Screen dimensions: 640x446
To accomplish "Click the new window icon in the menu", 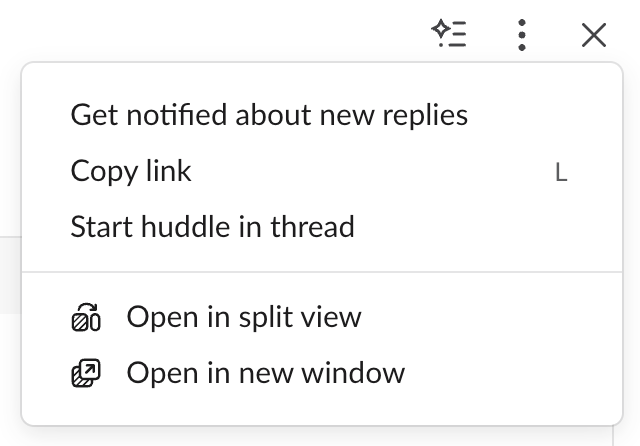I will 87,374.
